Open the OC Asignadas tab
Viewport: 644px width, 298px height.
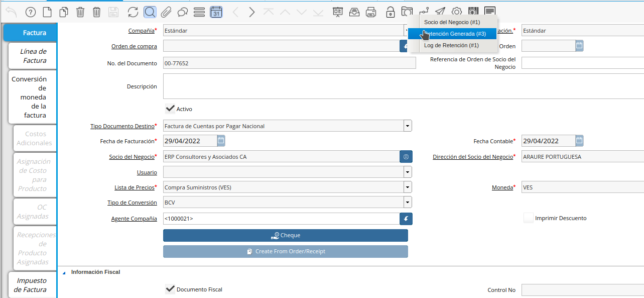coord(35,212)
